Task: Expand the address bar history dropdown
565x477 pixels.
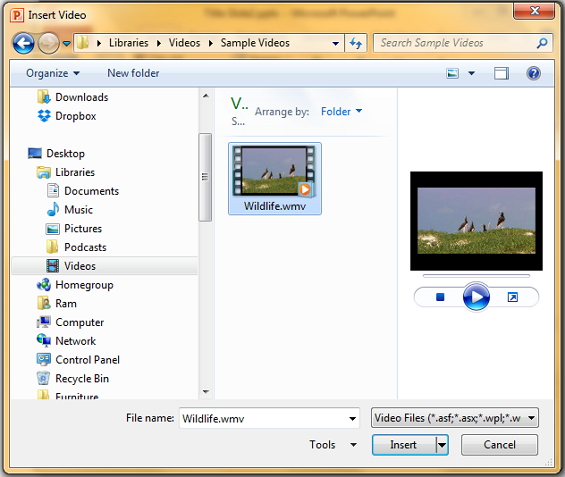Action: [335, 44]
